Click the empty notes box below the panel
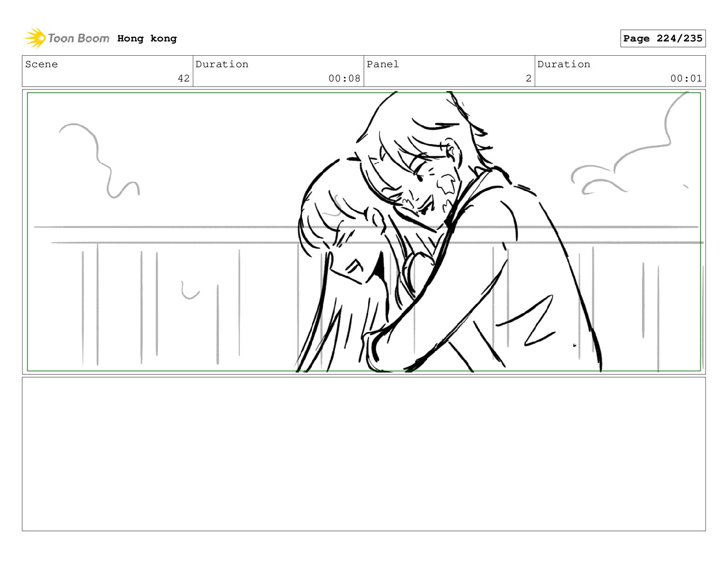728x564 pixels. click(364, 454)
